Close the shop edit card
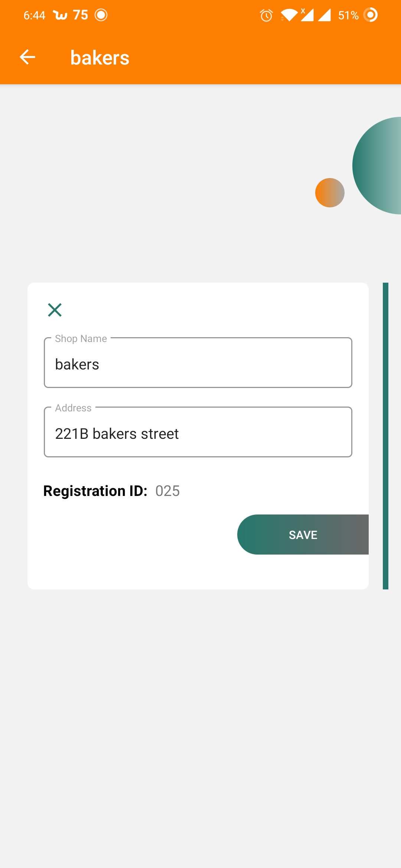Viewport: 401px width, 868px height. (x=55, y=310)
